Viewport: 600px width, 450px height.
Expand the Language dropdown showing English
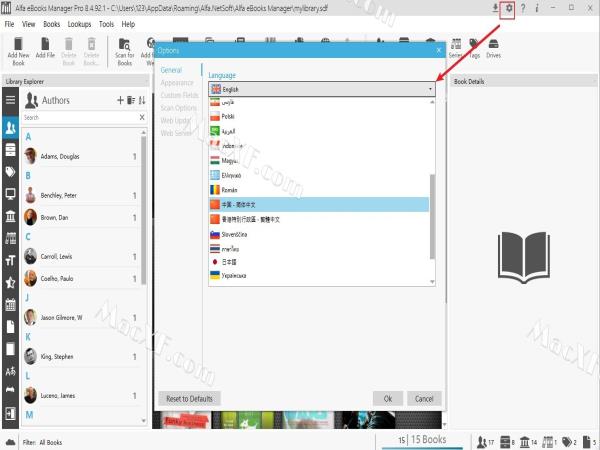click(x=322, y=89)
